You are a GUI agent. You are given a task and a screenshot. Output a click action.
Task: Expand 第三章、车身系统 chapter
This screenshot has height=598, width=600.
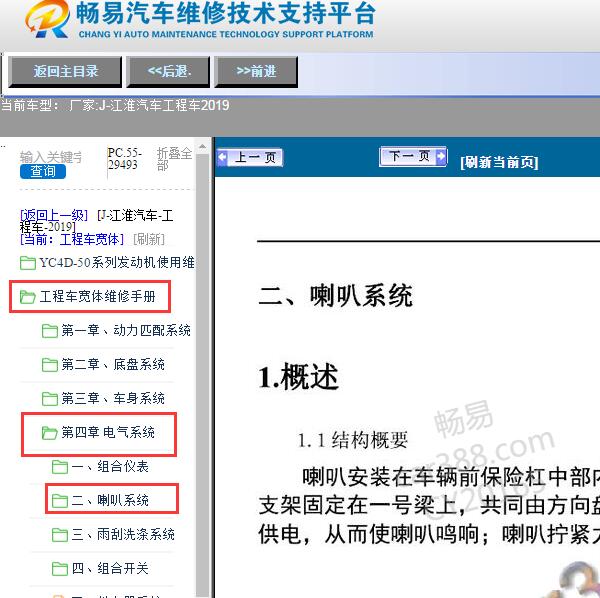coord(113,399)
